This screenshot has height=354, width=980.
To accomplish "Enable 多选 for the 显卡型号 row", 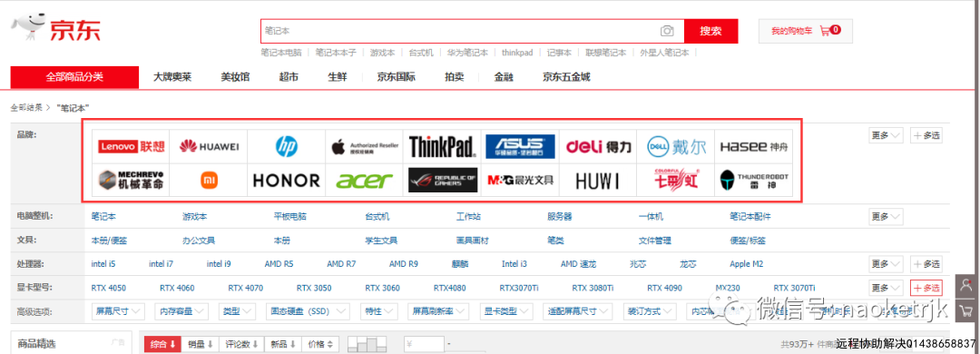I will 926,288.
